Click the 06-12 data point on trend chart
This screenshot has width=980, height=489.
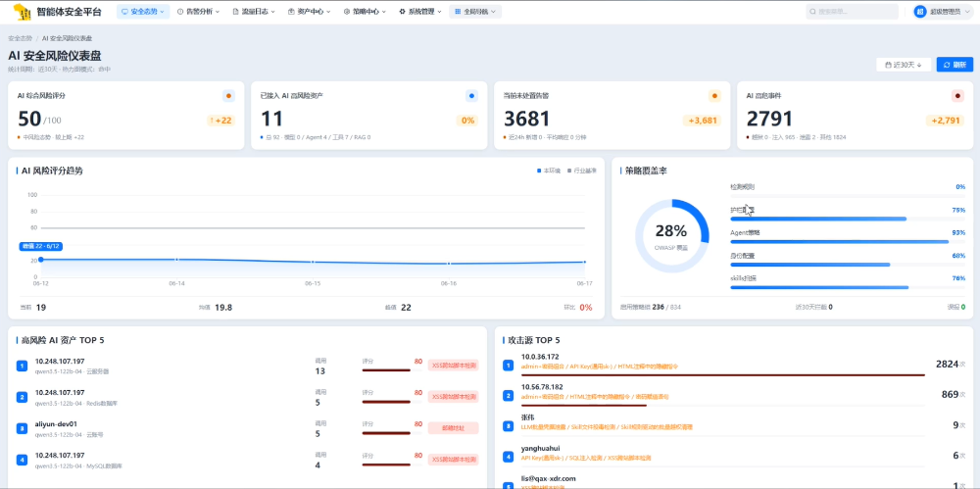coord(40,260)
